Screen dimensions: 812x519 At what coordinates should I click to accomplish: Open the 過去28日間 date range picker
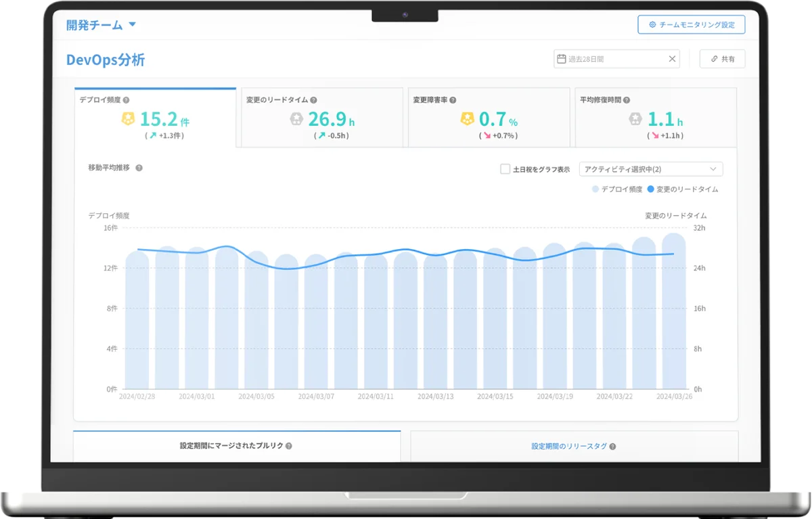click(x=612, y=59)
